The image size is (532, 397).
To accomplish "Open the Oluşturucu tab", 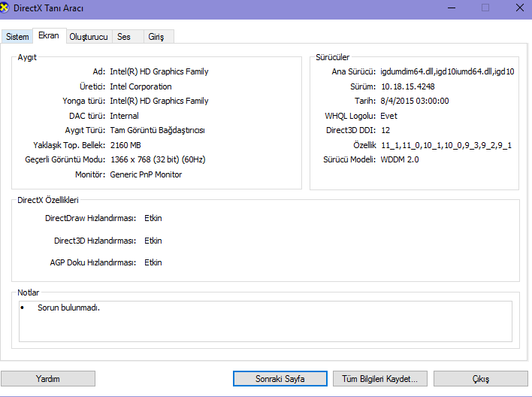I will (89, 37).
